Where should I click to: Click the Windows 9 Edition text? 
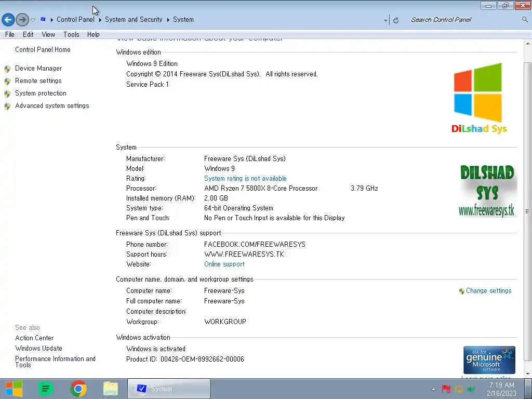pyautogui.click(x=152, y=64)
